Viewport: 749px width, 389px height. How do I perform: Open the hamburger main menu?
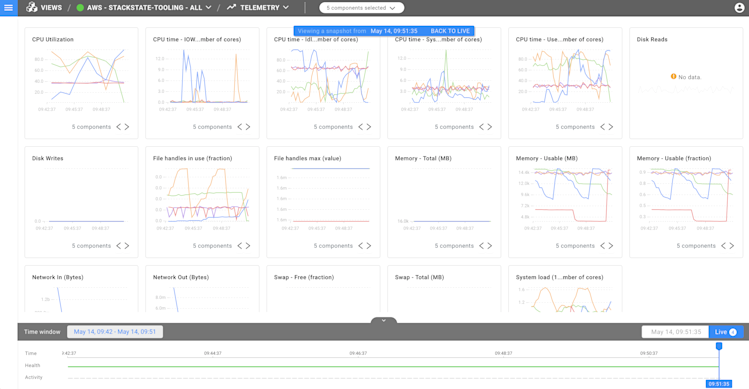(9, 8)
